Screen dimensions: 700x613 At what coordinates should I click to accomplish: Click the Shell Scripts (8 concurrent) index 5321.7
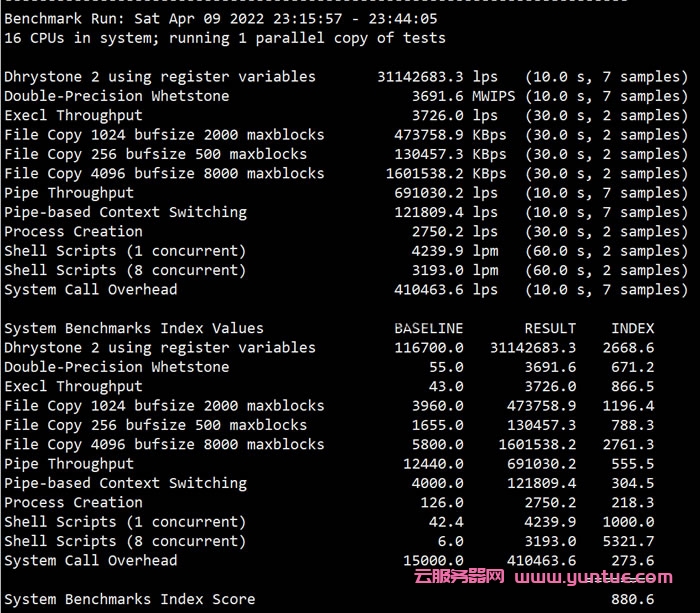coord(628,541)
